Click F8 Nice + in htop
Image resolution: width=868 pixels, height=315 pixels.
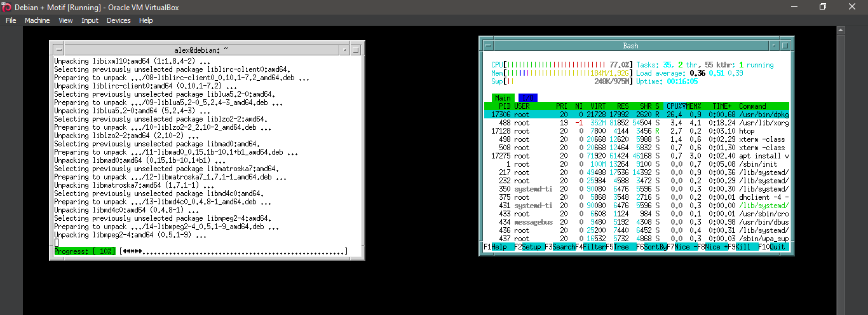(712, 247)
